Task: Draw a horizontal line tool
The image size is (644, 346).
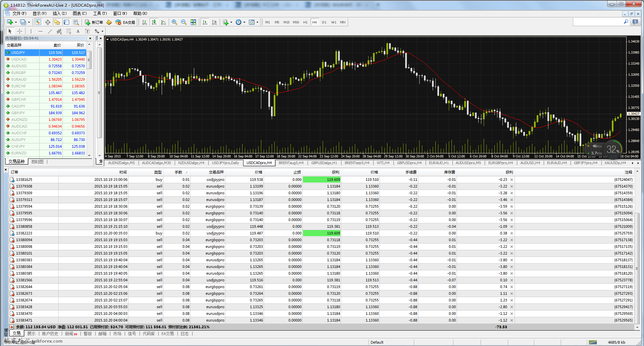Action: [x=40, y=31]
